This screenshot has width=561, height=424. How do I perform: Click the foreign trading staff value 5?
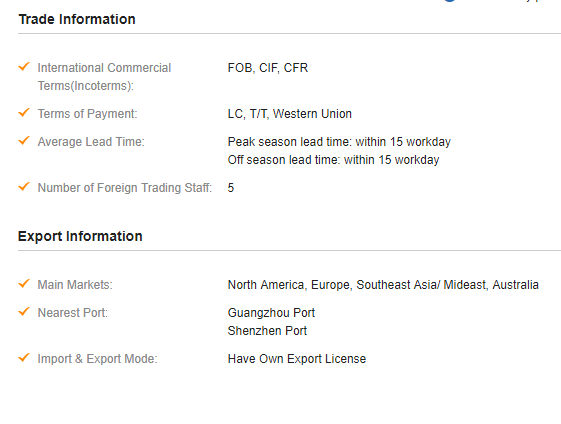pos(231,187)
